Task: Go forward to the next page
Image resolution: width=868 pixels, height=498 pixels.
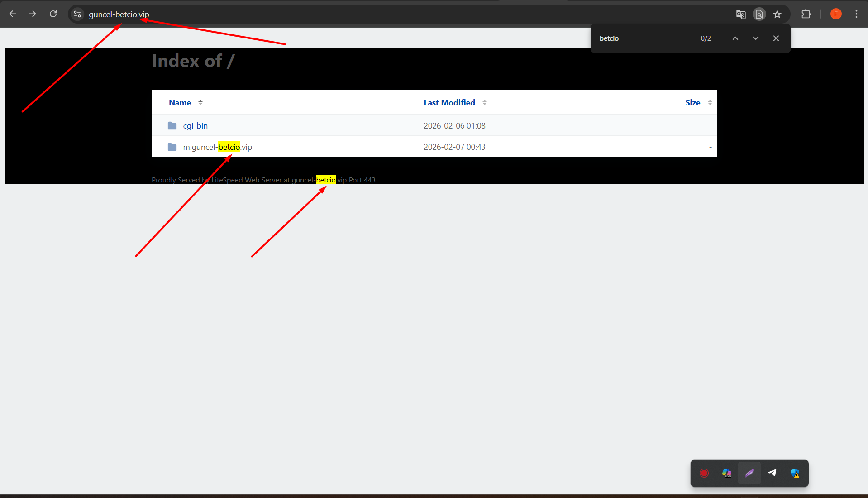Action: (33, 14)
